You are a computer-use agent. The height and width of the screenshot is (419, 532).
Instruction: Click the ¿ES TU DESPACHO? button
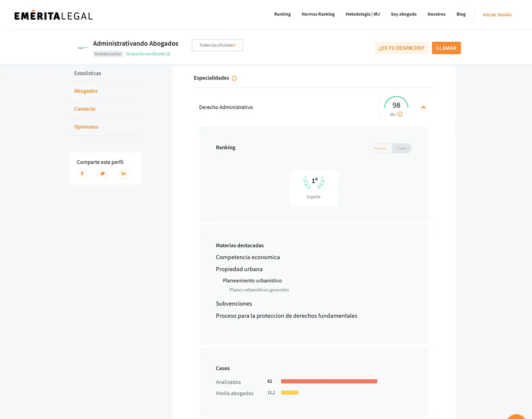click(401, 48)
